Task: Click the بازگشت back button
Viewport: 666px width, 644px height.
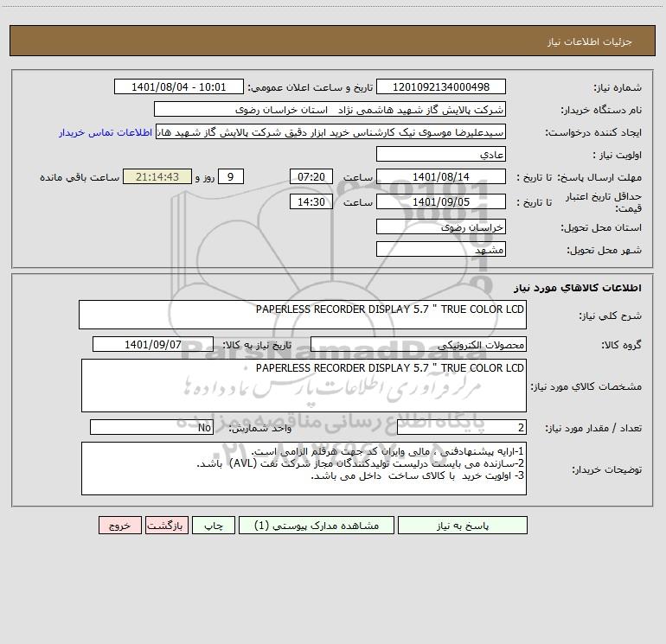Action: coord(166,525)
